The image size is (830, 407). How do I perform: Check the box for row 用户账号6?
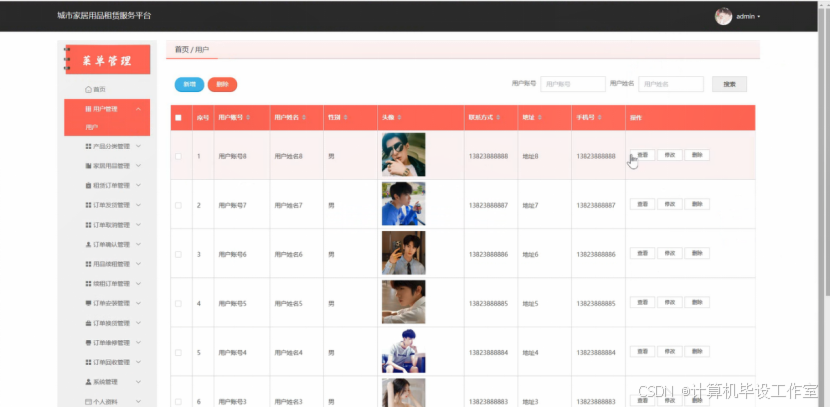178,255
